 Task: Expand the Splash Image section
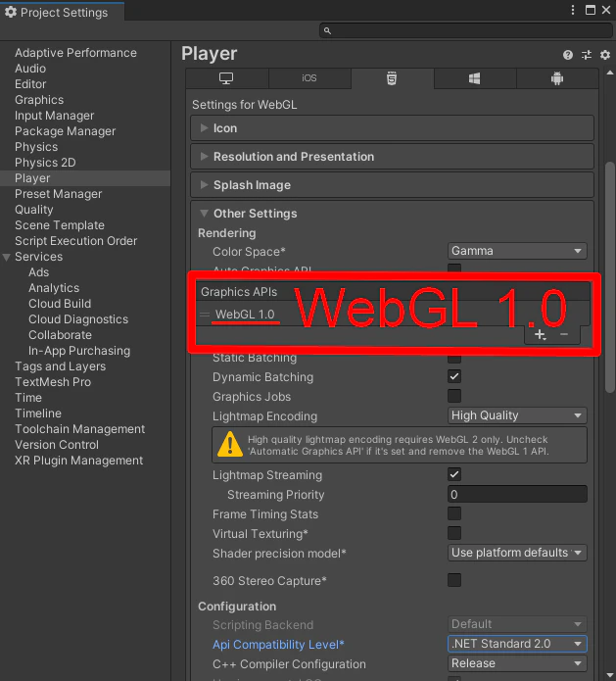tap(392, 185)
